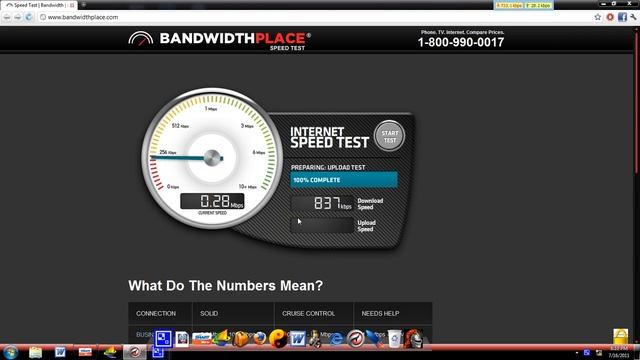Open a new browser tab
640x360 pixels.
click(x=84, y=5)
